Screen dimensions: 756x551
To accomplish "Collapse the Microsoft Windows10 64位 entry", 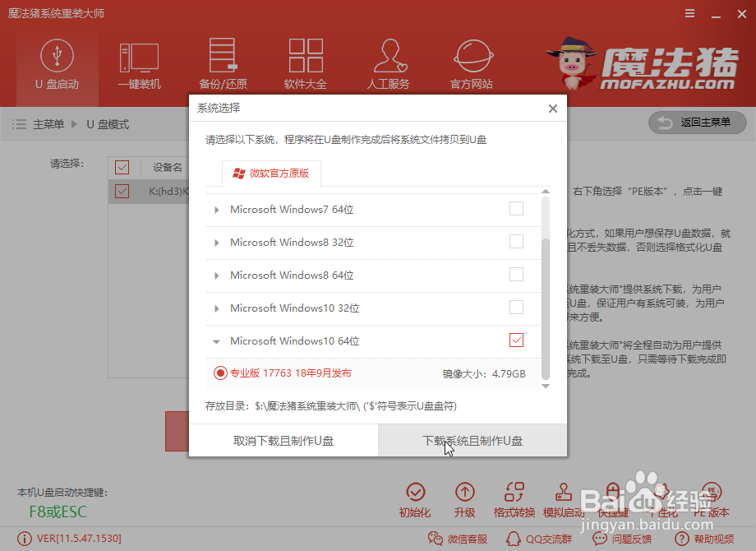I will [217, 340].
